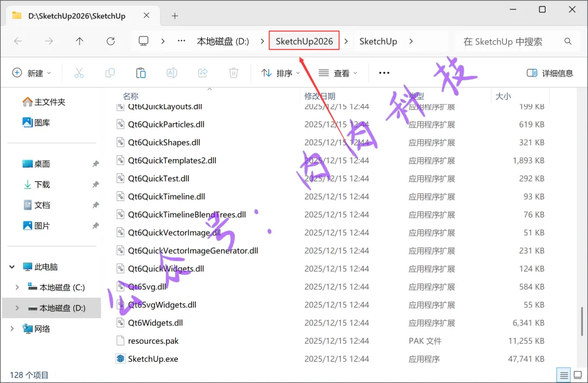Click chevron after SketchUp breadcrumb
The image size is (588, 383).
[412, 41]
